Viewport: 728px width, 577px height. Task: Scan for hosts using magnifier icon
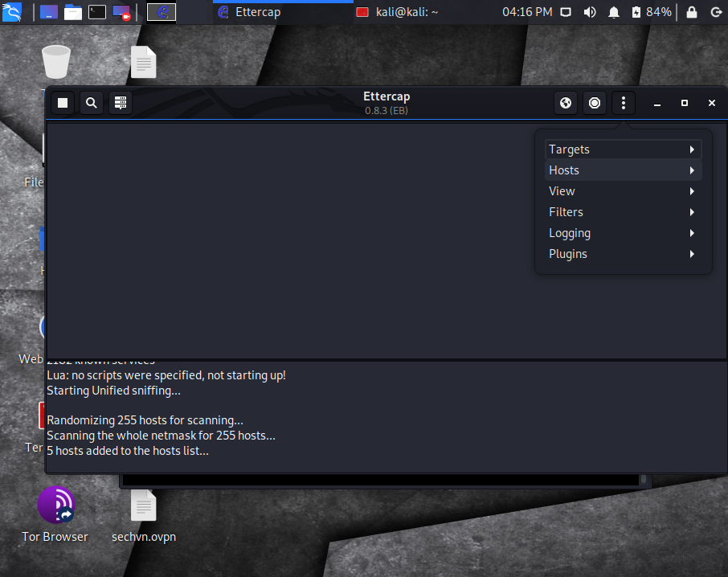click(x=92, y=103)
